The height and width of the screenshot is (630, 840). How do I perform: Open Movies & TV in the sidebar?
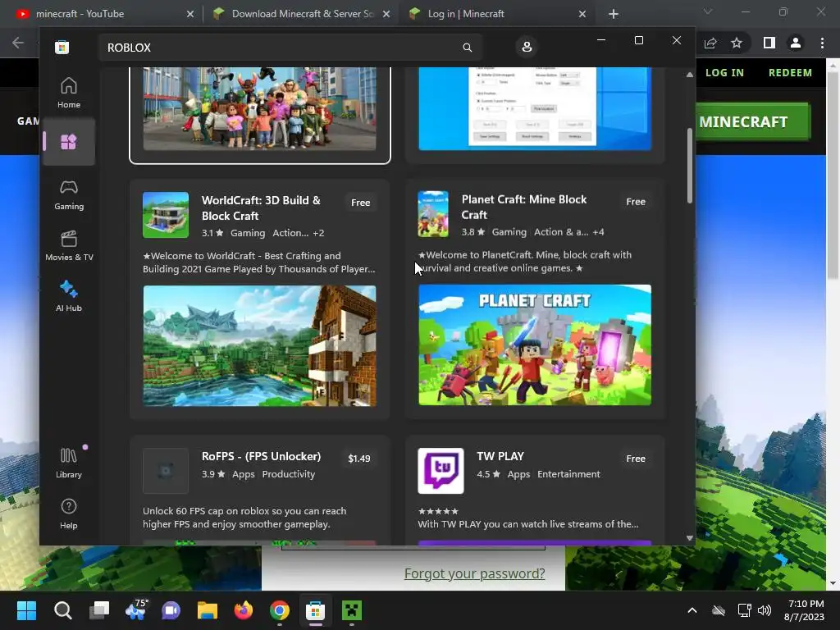[69, 245]
